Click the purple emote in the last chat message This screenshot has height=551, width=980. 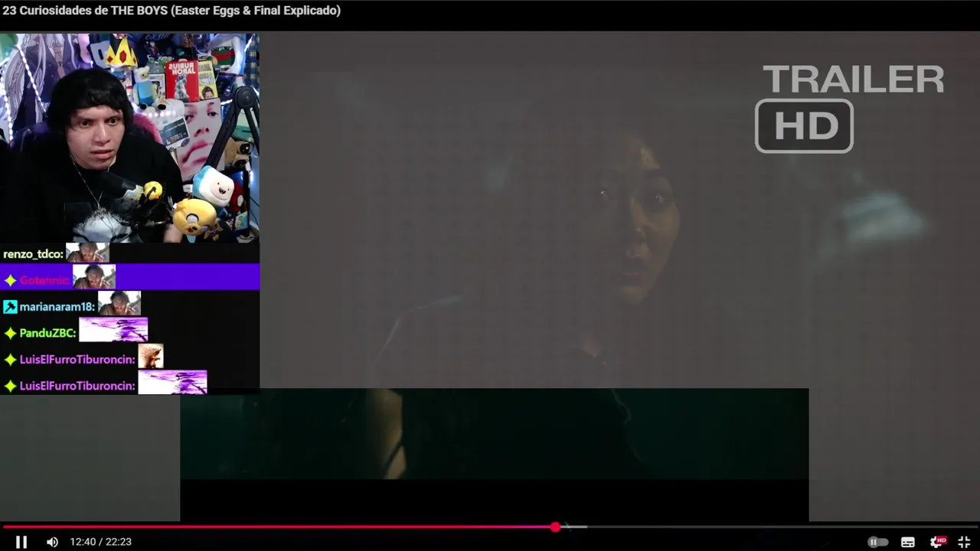coord(172,383)
